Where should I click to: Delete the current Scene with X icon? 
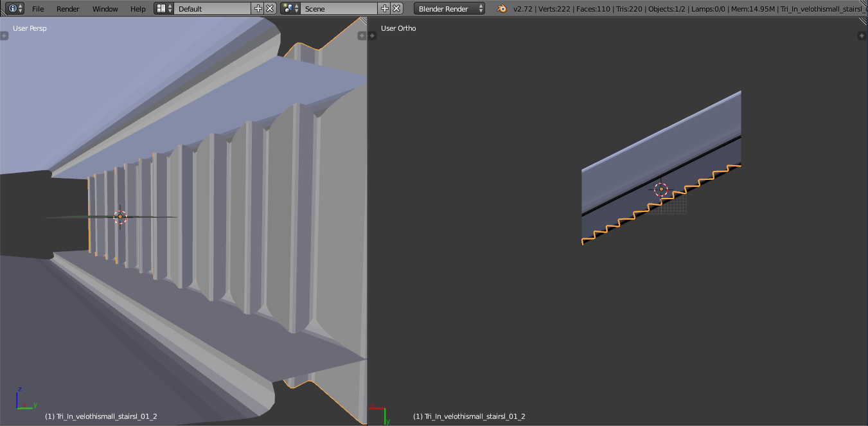pyautogui.click(x=397, y=8)
